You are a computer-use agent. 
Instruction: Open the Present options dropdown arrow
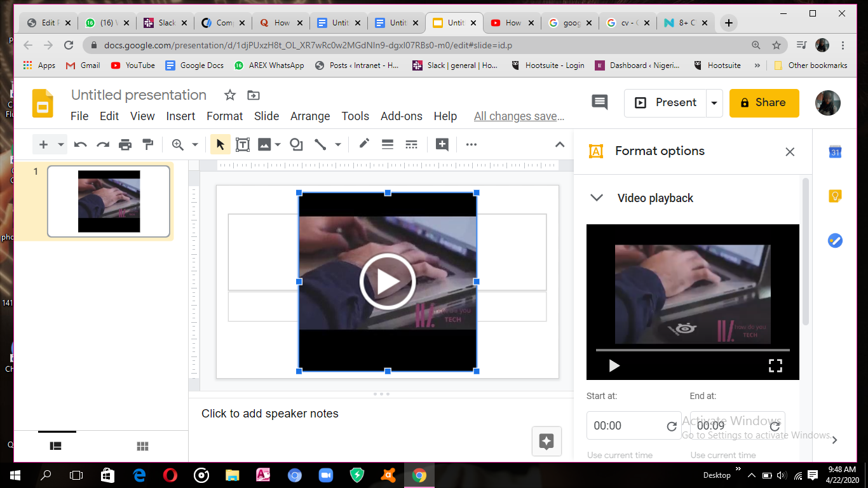(714, 103)
